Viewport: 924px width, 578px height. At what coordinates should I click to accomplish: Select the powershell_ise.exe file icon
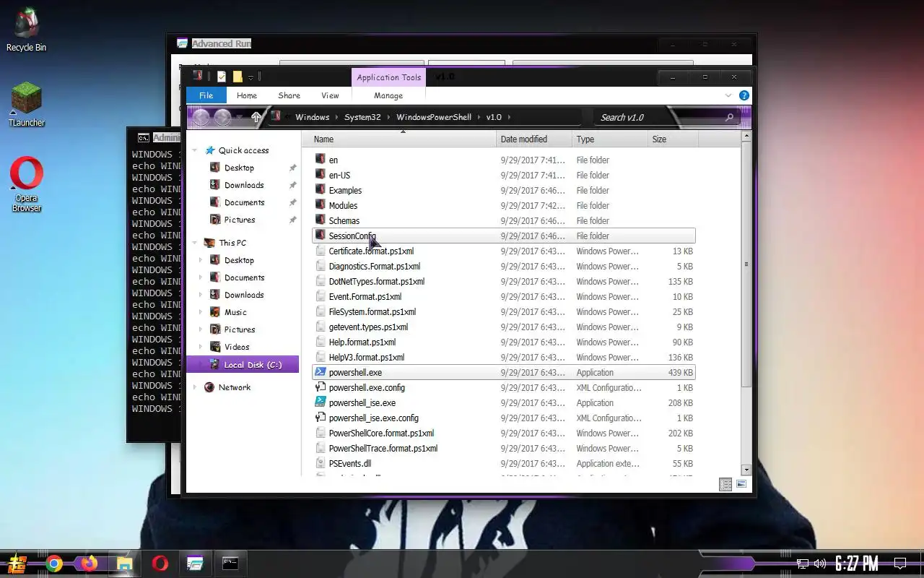click(x=321, y=403)
